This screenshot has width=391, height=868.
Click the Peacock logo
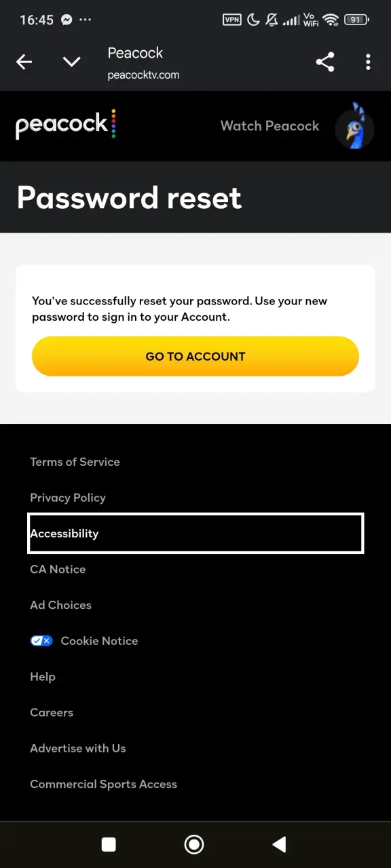[x=66, y=125]
